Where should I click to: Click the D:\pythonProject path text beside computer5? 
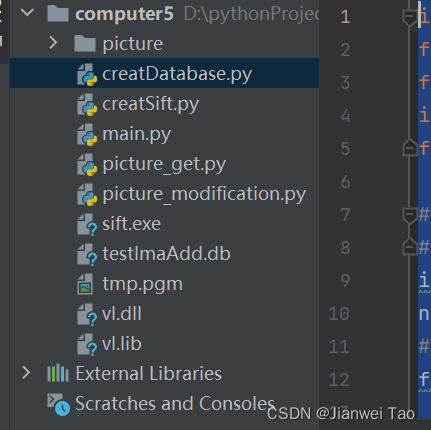(251, 14)
